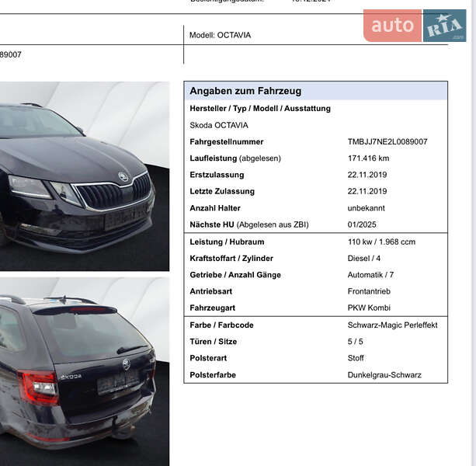Click the 'Stoff' upholstery value
This screenshot has width=476, height=466.
pos(356,358)
